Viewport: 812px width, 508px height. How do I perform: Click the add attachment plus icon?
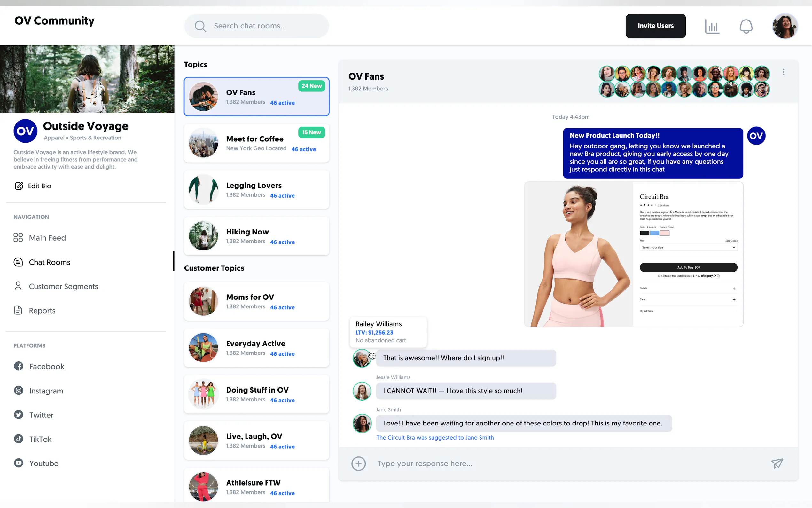(x=358, y=463)
